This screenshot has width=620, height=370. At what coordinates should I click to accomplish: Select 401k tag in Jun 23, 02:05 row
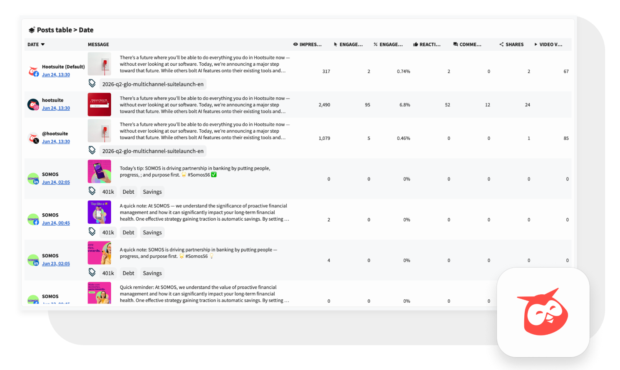[108, 273]
